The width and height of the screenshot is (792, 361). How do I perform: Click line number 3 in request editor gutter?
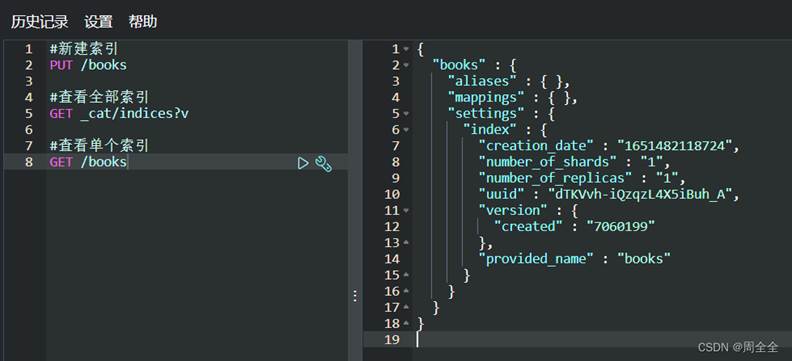tap(28, 81)
